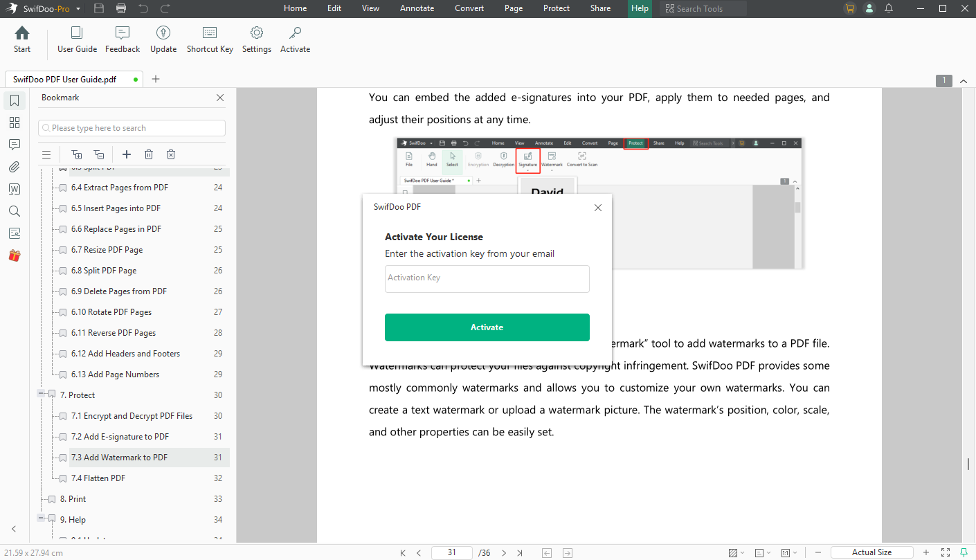The width and height of the screenshot is (976, 560).
Task: Add a new bookmark with plus icon
Action: tap(126, 154)
